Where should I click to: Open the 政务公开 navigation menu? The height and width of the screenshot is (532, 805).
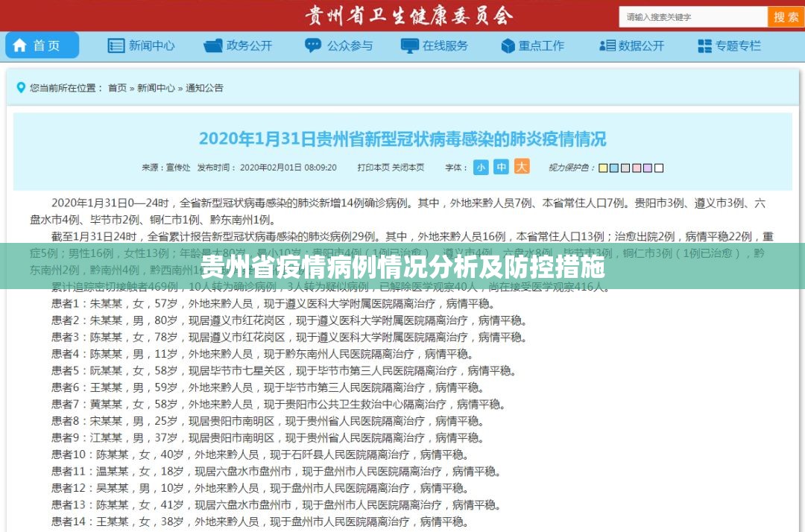pos(249,45)
